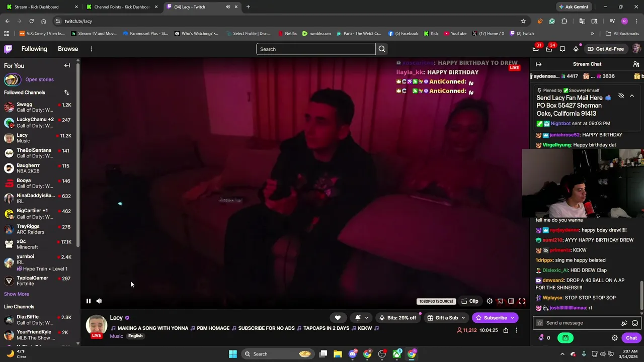Viewport: 644px width, 362px height.
Task: Cast the stream to a device
Action: pyautogui.click(x=500, y=301)
